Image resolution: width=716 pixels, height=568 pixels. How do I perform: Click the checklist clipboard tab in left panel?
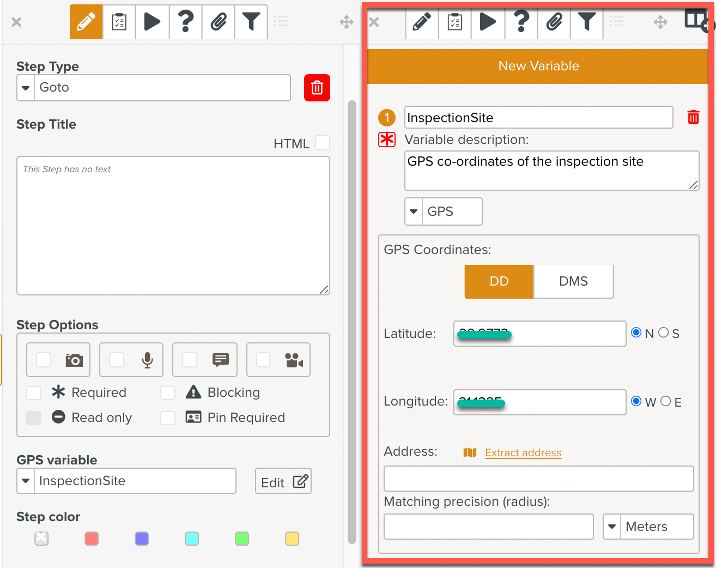(119, 21)
